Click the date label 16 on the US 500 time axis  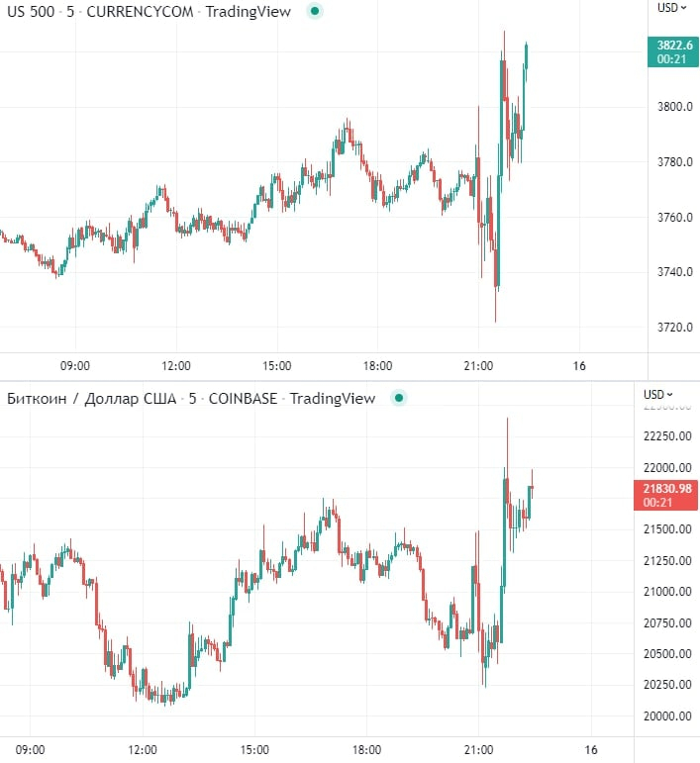[579, 366]
